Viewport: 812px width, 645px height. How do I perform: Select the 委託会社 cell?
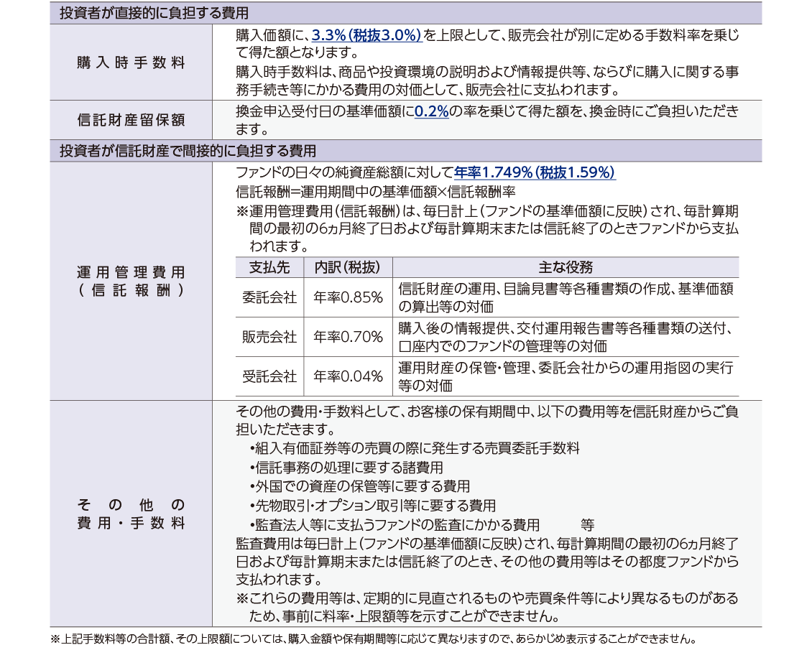269,297
